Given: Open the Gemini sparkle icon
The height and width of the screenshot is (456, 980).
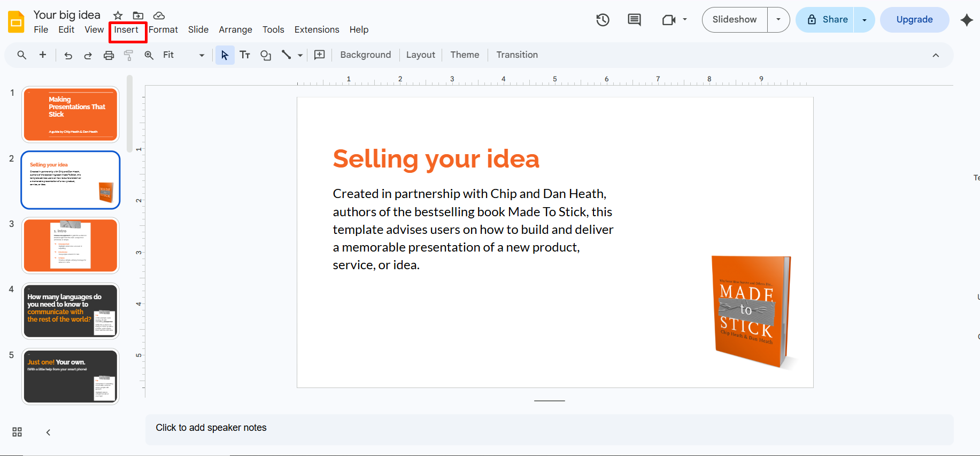Looking at the screenshot, I should coord(967,20).
